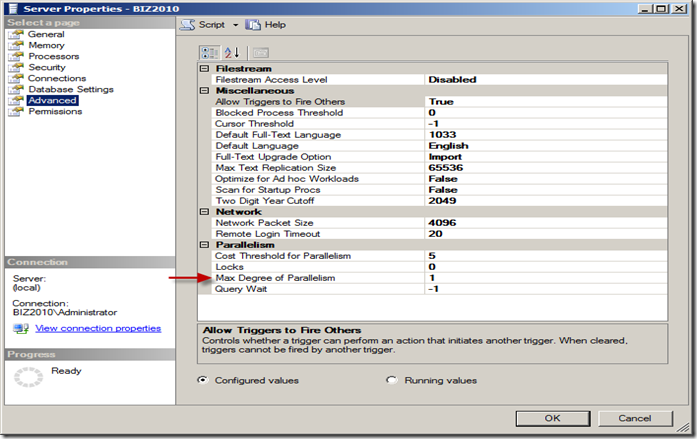This screenshot has width=697, height=439.
Task: Open the Processors page
Action: (54, 56)
